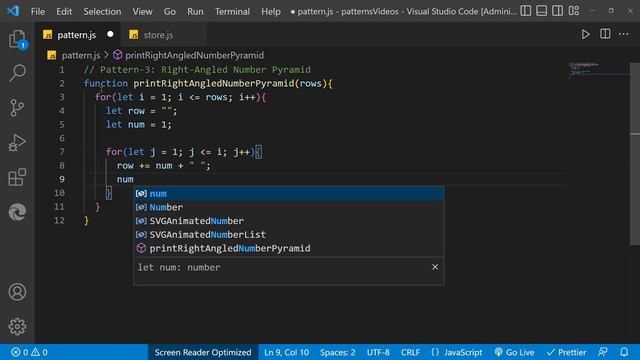Open the Edit menu

64,11
